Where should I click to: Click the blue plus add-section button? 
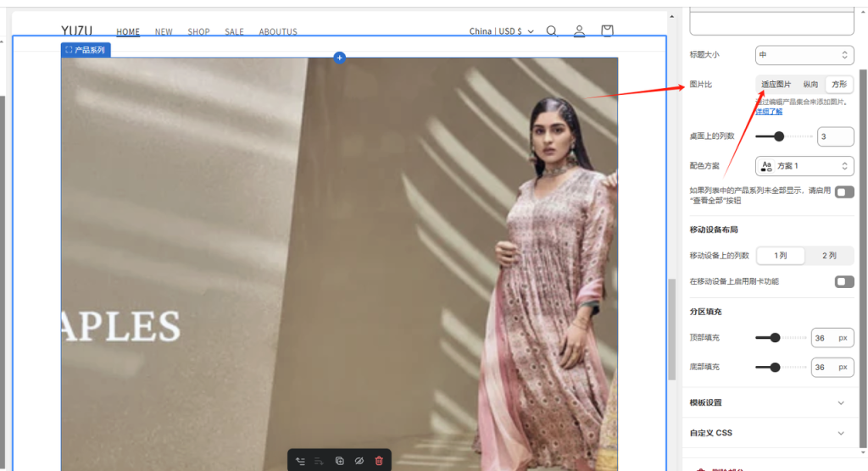point(339,58)
